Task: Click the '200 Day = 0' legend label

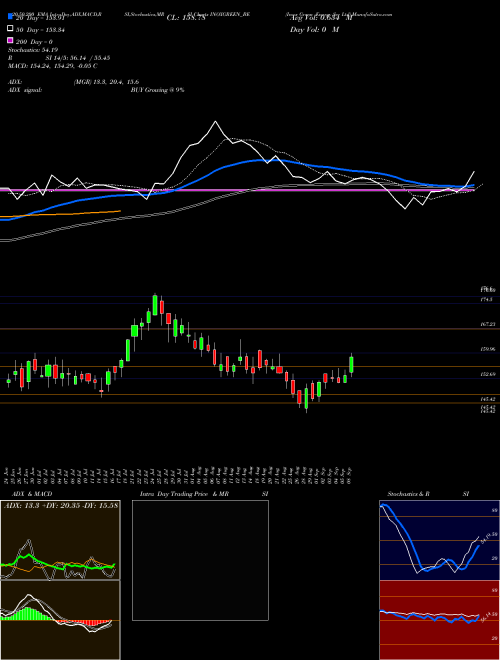Action: pos(35,42)
